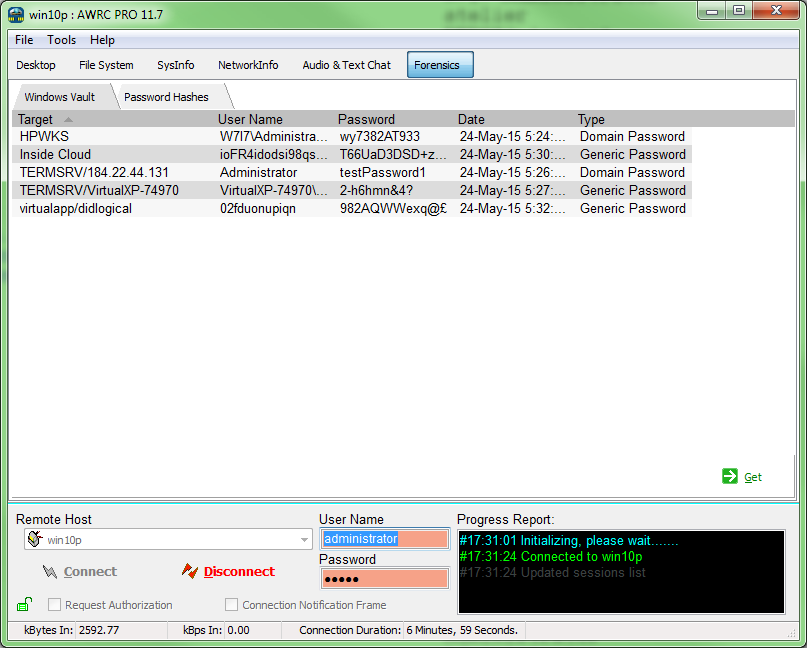The width and height of the screenshot is (807, 648).
Task: Click log line 'Connected to win10p'
Action: [x=551, y=556]
